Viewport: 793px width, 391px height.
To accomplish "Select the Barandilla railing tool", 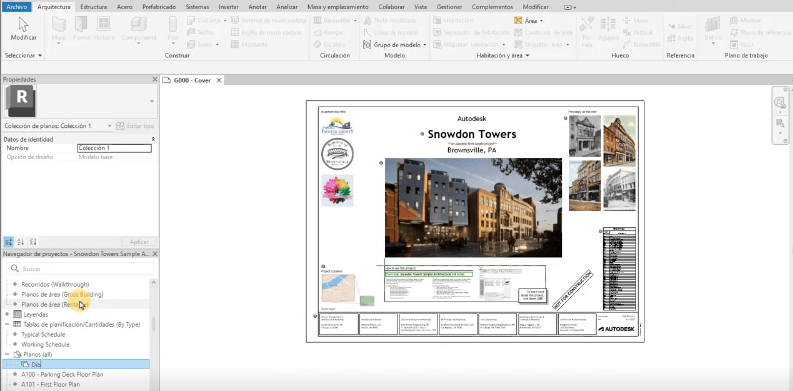I will [334, 20].
